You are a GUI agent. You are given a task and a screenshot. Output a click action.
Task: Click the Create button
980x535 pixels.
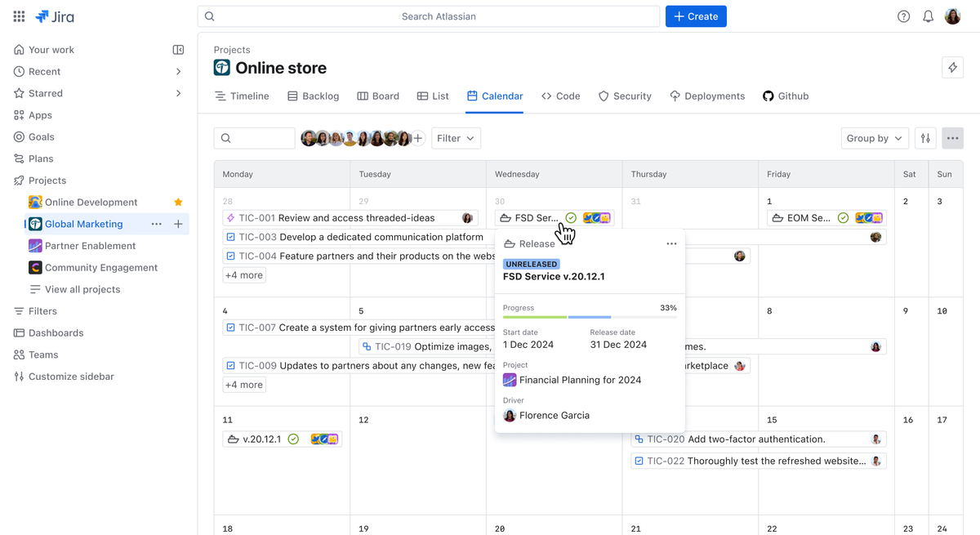click(x=696, y=16)
